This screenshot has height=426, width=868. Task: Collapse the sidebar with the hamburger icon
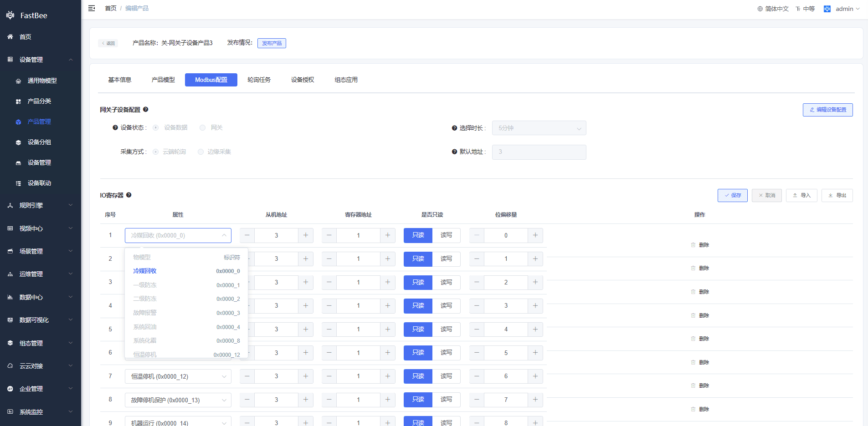click(x=92, y=8)
